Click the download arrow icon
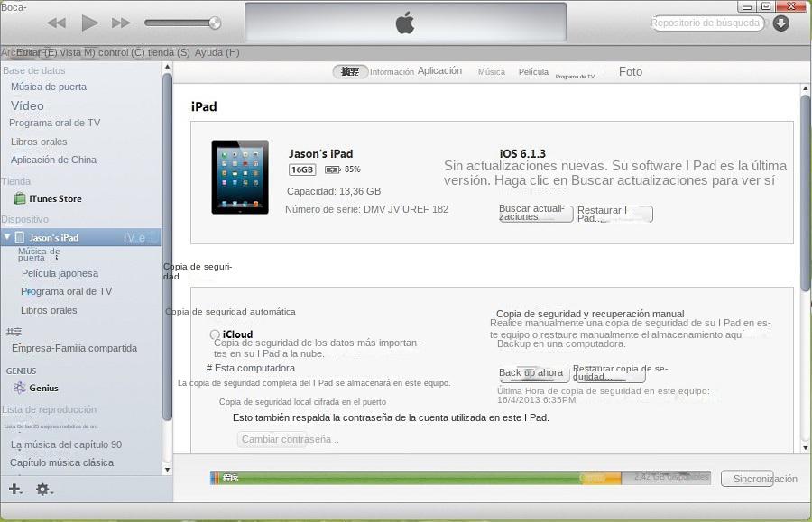Screen dimensions: 812x522 pyautogui.click(x=781, y=23)
